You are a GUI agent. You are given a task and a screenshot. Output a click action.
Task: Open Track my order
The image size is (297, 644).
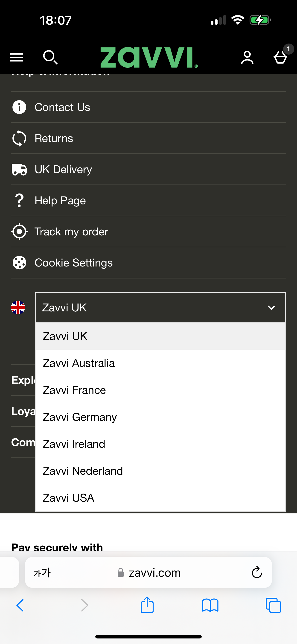(71, 231)
